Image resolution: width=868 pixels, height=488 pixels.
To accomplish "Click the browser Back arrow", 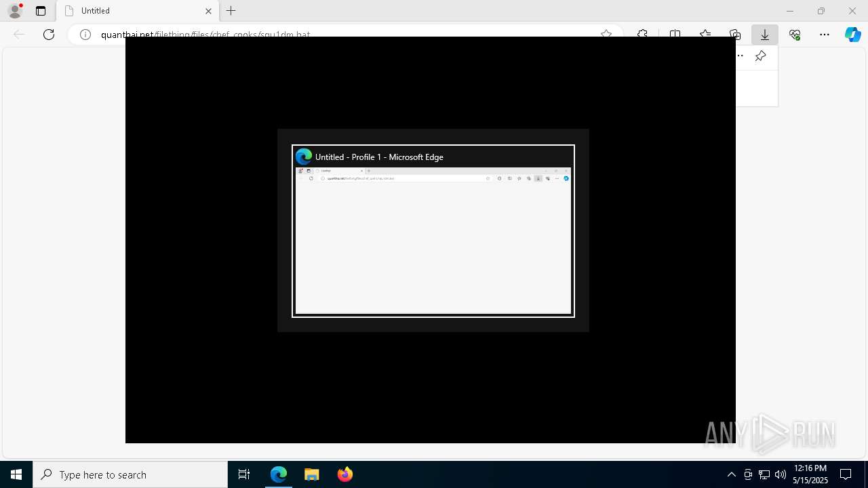I will click(19, 35).
